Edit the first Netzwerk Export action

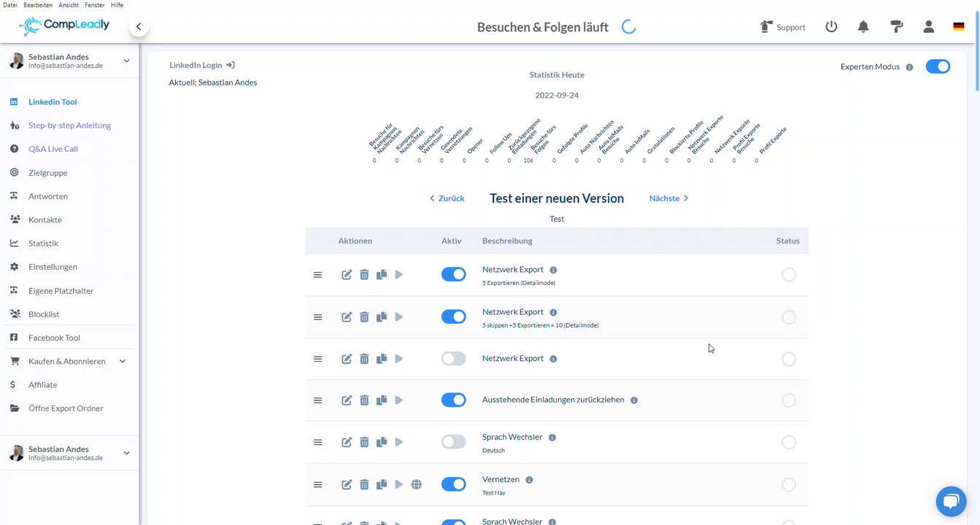tap(347, 275)
